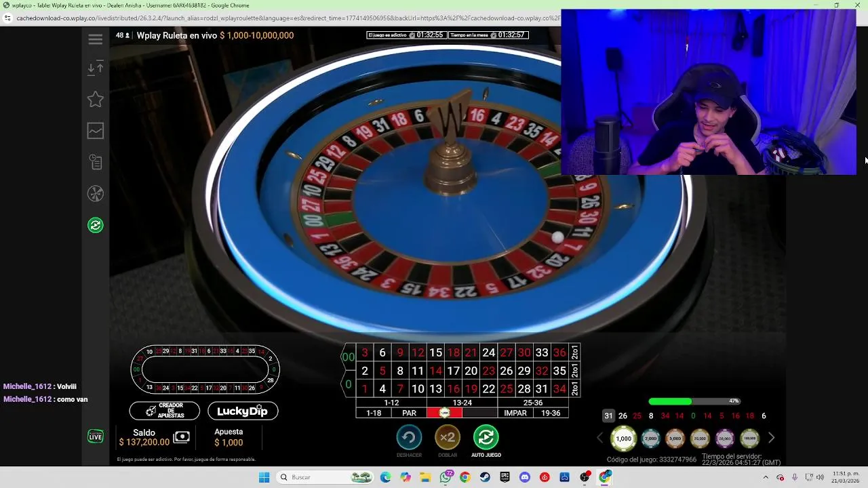Bet on IMPAR (odd)
This screenshot has height=488, width=868.
[515, 413]
